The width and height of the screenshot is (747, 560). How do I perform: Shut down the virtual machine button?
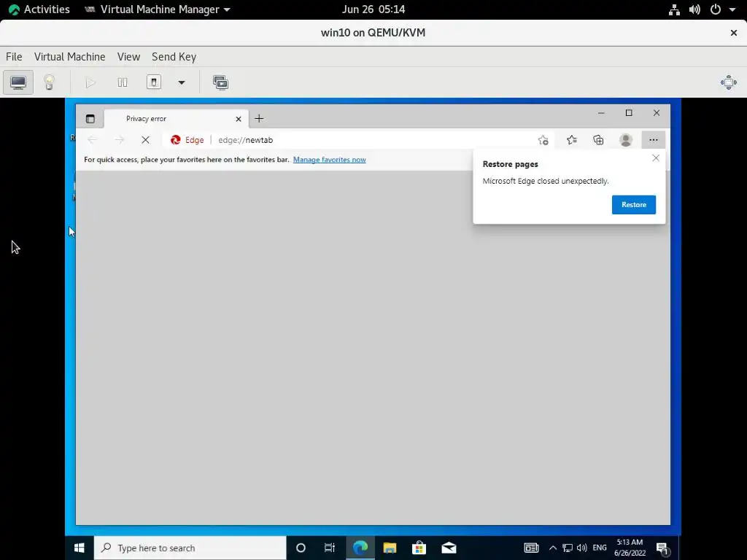[153, 82]
